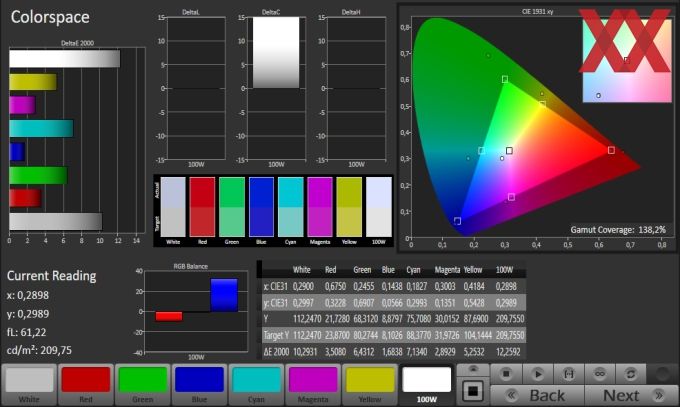Click the table cell '0,6750' under Red
The height and width of the screenshot is (407, 680).
coord(336,286)
